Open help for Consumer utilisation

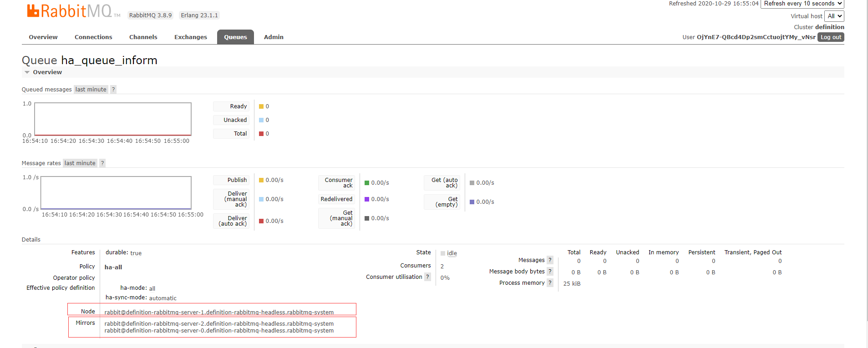tap(427, 277)
